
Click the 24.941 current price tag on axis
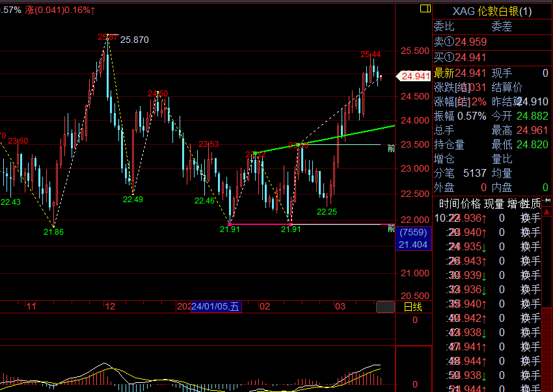pyautogui.click(x=414, y=76)
